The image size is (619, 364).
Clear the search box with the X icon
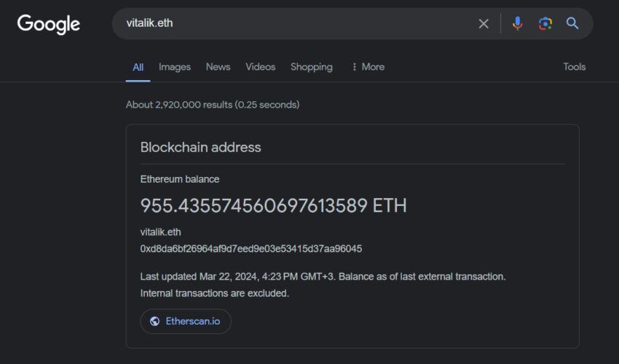pos(484,23)
